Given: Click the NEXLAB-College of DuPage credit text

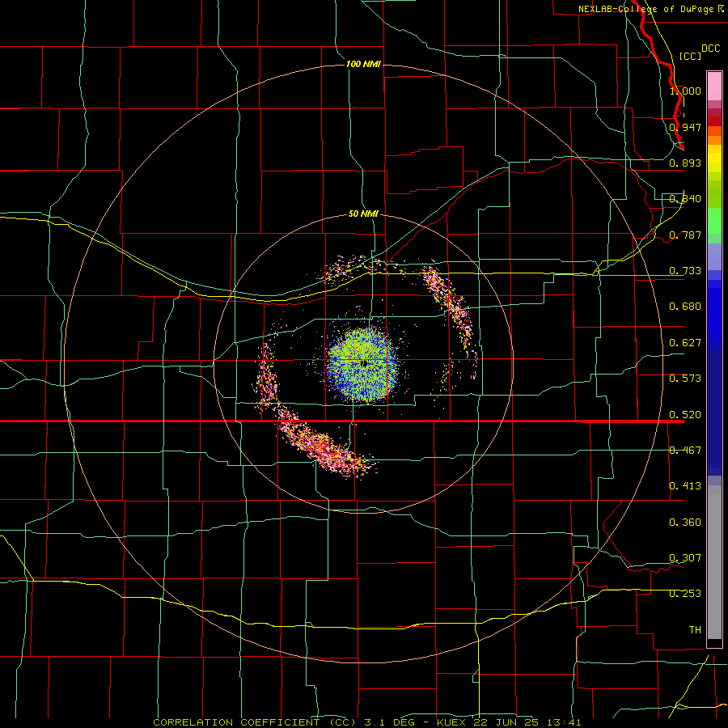Looking at the screenshot, I should tap(651, 9).
